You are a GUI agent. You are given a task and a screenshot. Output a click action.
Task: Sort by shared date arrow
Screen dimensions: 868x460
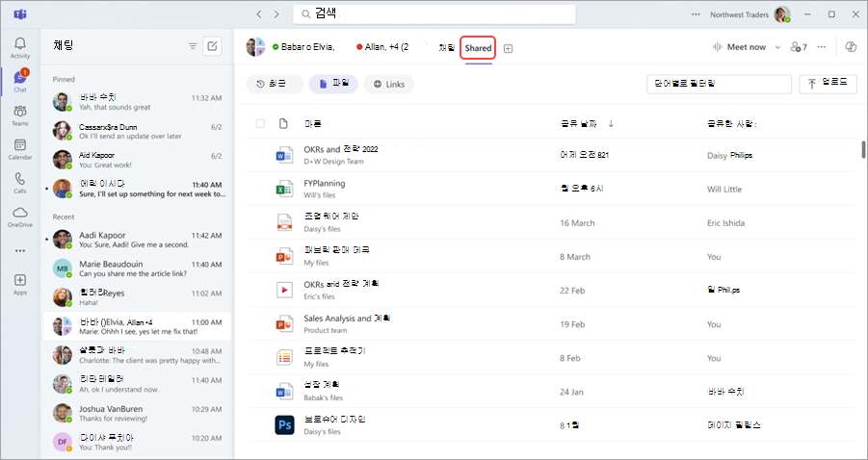[611, 124]
